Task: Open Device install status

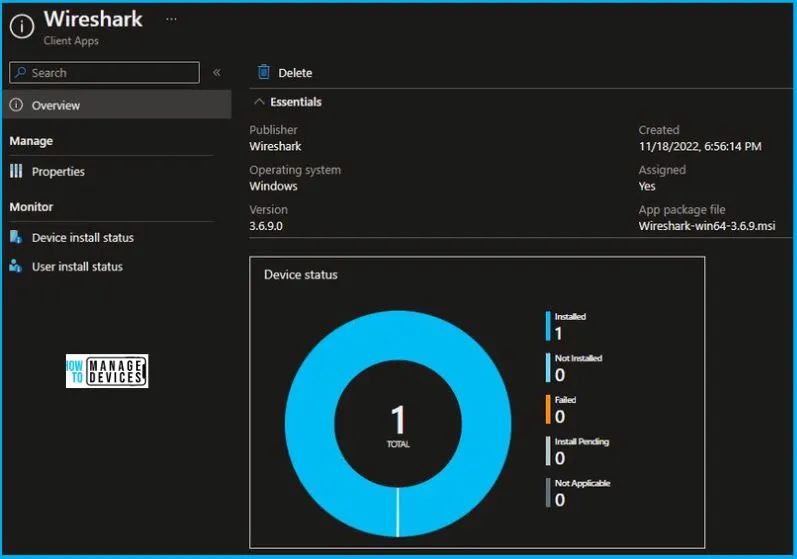Action: pyautogui.click(x=83, y=238)
